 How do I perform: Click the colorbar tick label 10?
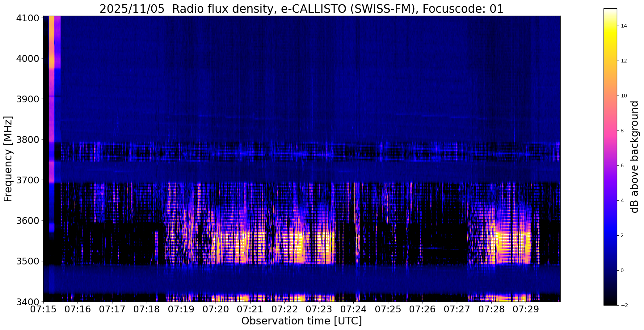pos(624,96)
